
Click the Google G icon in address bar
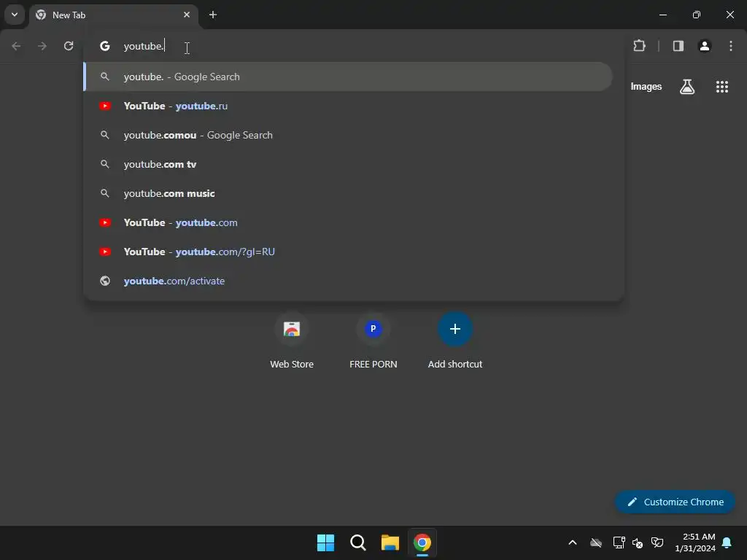tap(105, 46)
